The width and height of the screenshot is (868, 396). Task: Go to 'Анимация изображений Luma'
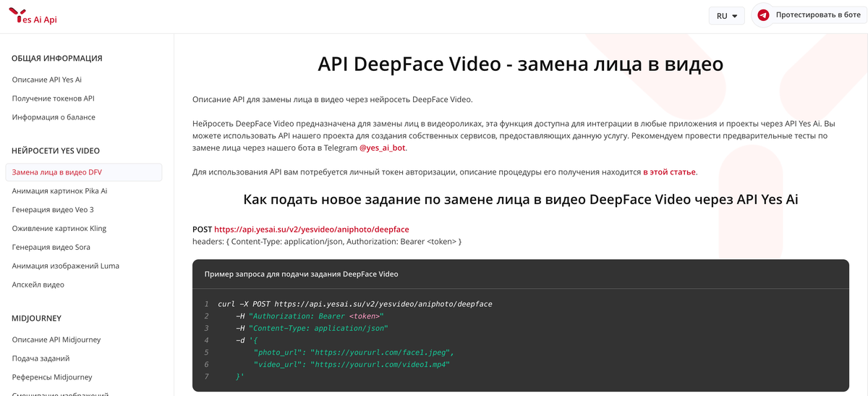(66, 266)
